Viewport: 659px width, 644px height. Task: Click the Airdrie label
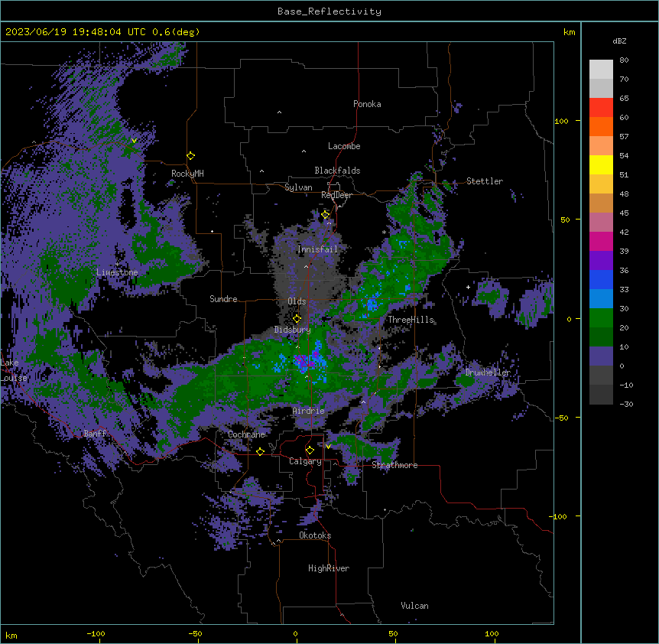(x=309, y=411)
